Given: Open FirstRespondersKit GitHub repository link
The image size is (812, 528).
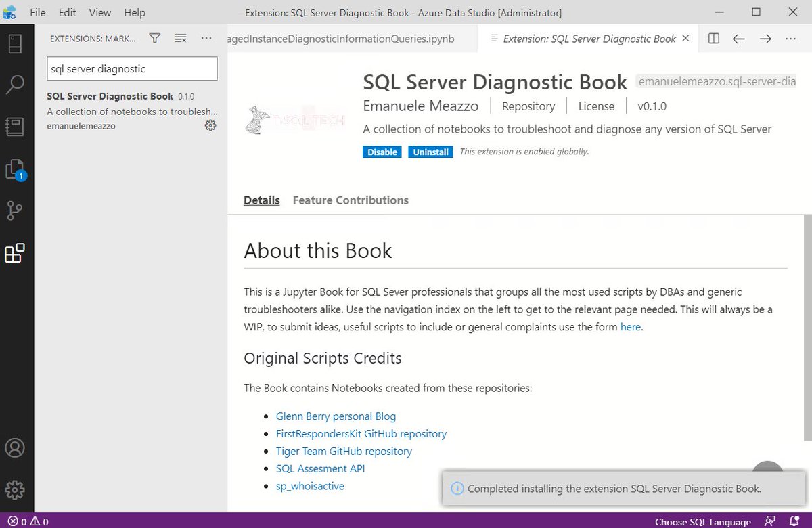Looking at the screenshot, I should click(x=361, y=434).
